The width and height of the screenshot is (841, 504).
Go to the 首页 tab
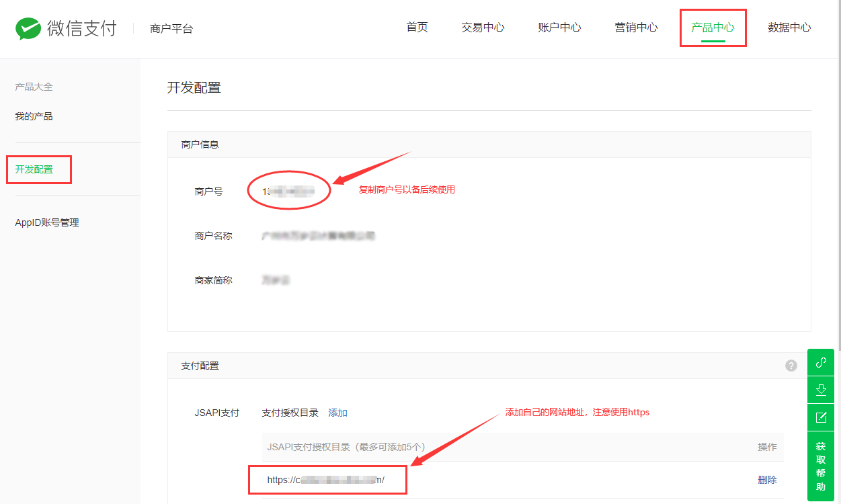(417, 28)
